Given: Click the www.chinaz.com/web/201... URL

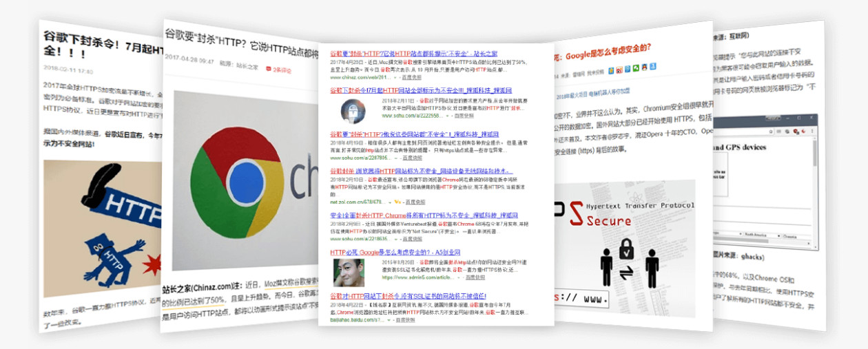Looking at the screenshot, I should click(360, 77).
